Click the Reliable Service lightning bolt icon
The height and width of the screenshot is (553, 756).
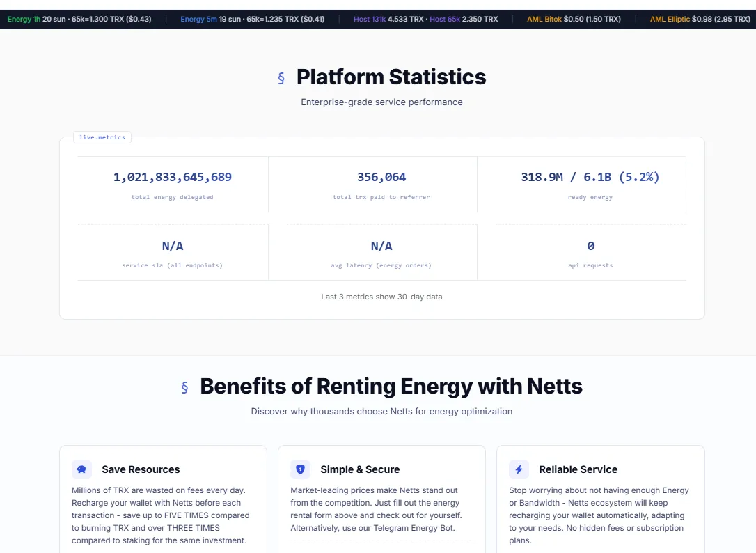point(519,469)
